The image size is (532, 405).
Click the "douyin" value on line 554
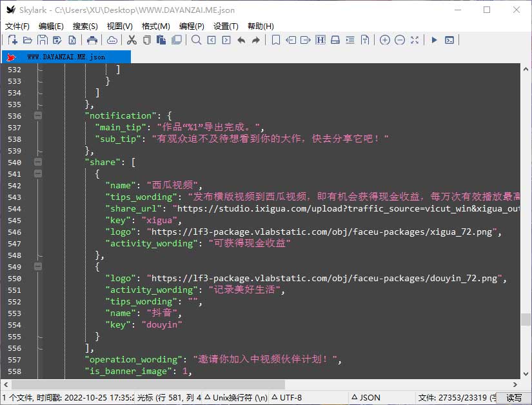162,324
